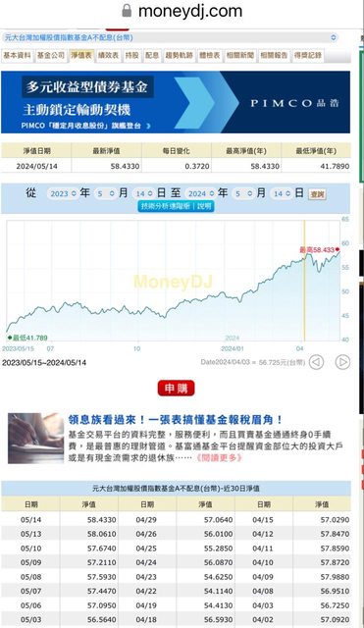Open the start year 2023 dropdown
The image size is (364, 628).
click(x=63, y=194)
